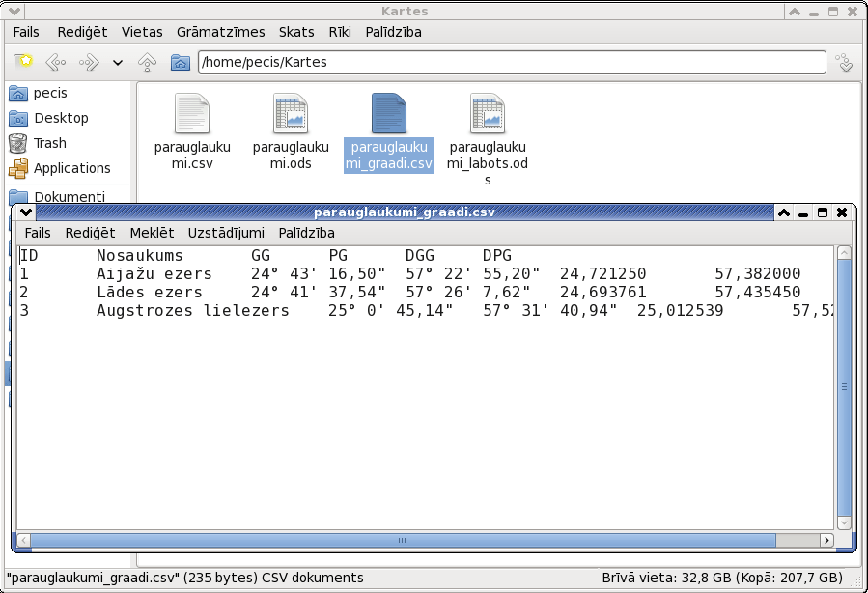Open the Meklēt menu

[x=153, y=233]
